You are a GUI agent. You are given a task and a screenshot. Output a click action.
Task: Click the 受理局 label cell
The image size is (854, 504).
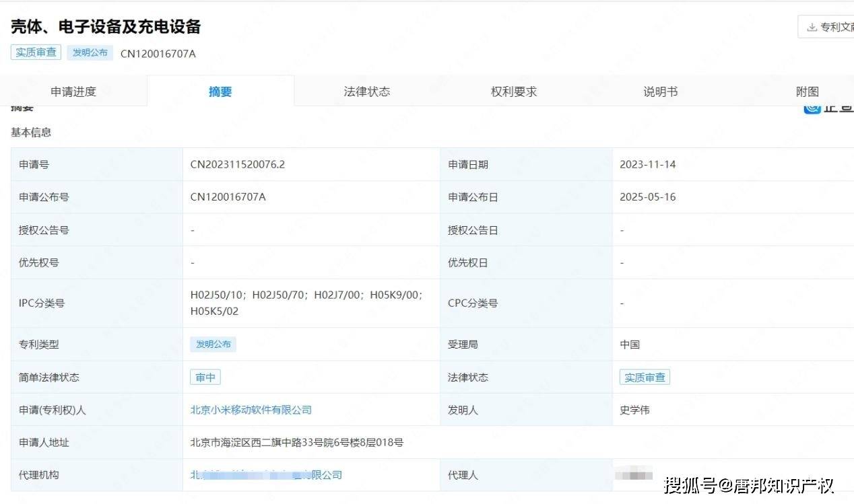(x=527, y=345)
